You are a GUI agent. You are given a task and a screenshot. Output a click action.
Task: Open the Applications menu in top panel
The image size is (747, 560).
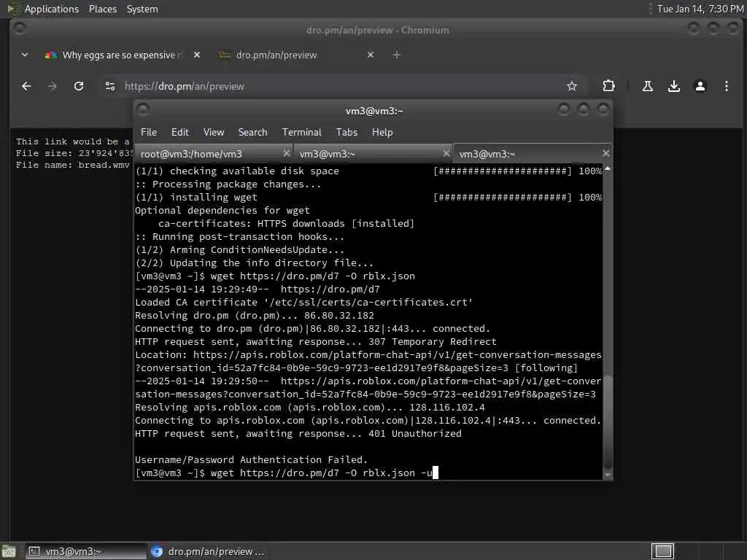[52, 9]
